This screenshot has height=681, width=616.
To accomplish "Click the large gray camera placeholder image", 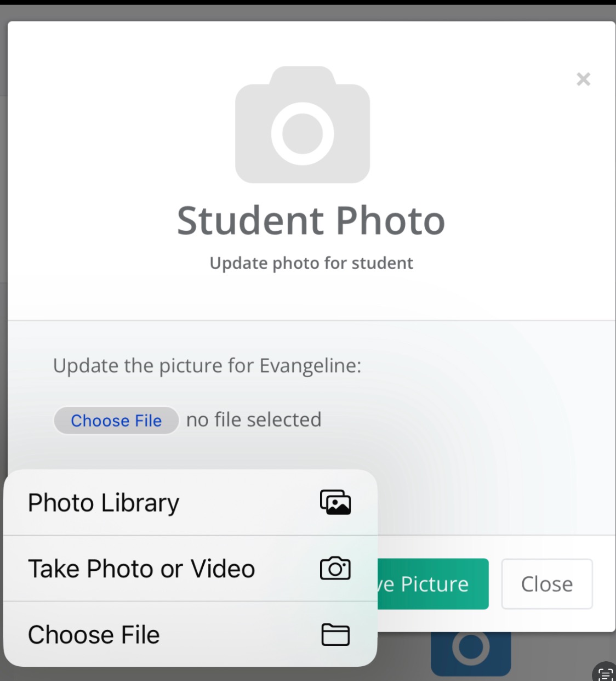I will click(303, 124).
